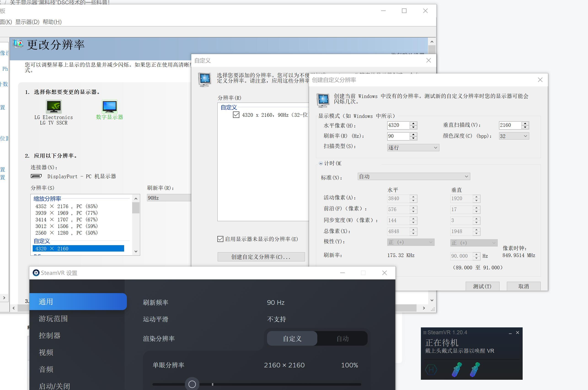Screen dimensions: 588x390
Task: Click the 更改分辨率 header monitor icon
Action: point(18,44)
